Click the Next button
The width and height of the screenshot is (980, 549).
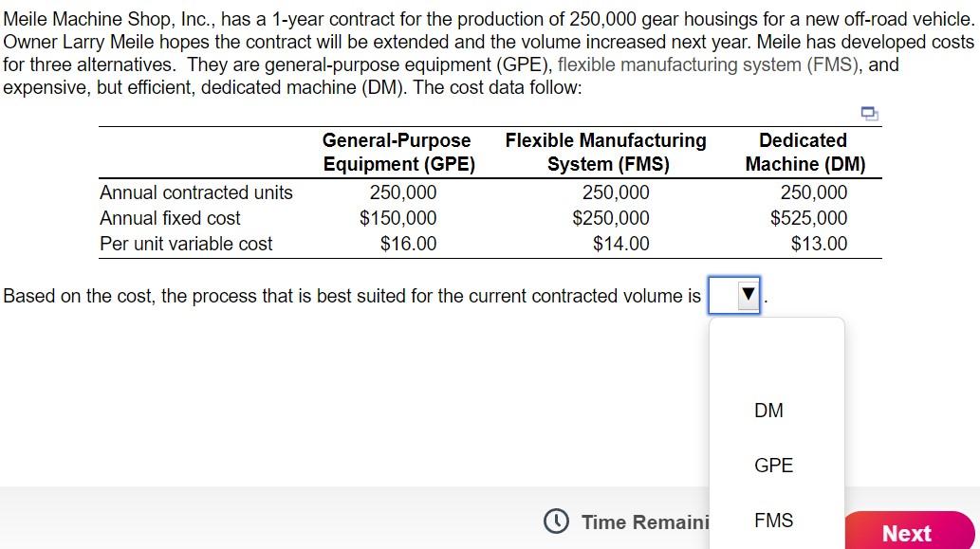pos(907,533)
